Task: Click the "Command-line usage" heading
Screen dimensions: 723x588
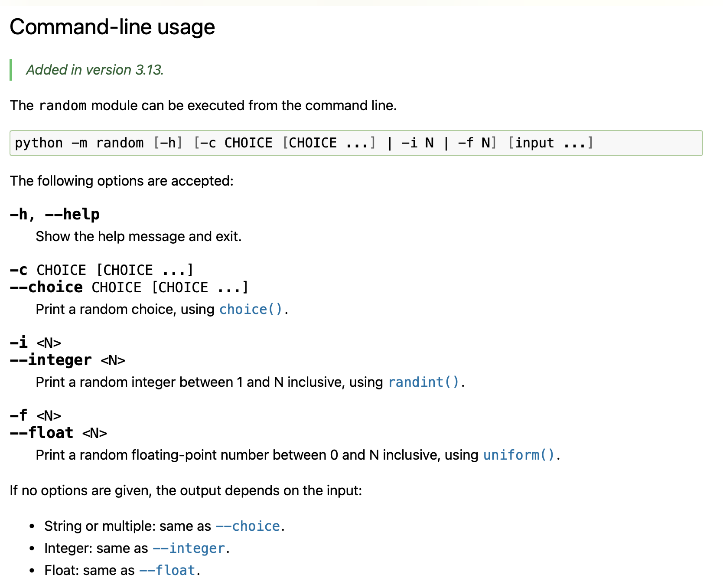Action: 112,27
